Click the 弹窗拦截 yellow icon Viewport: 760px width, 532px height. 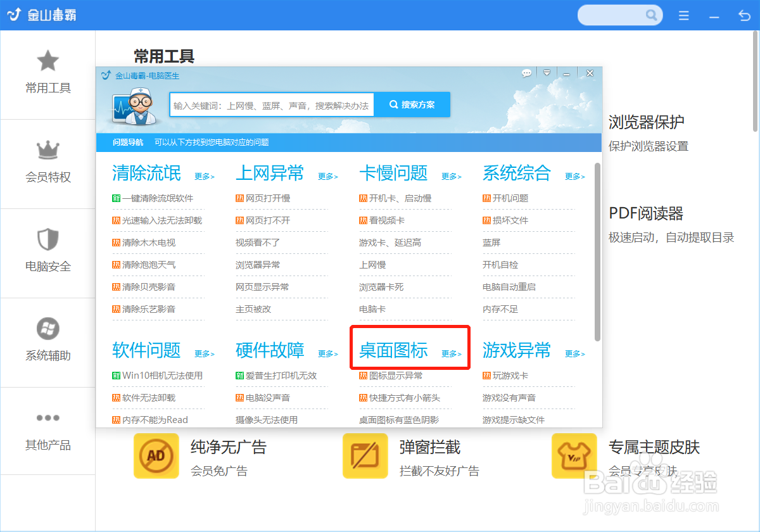(x=365, y=456)
